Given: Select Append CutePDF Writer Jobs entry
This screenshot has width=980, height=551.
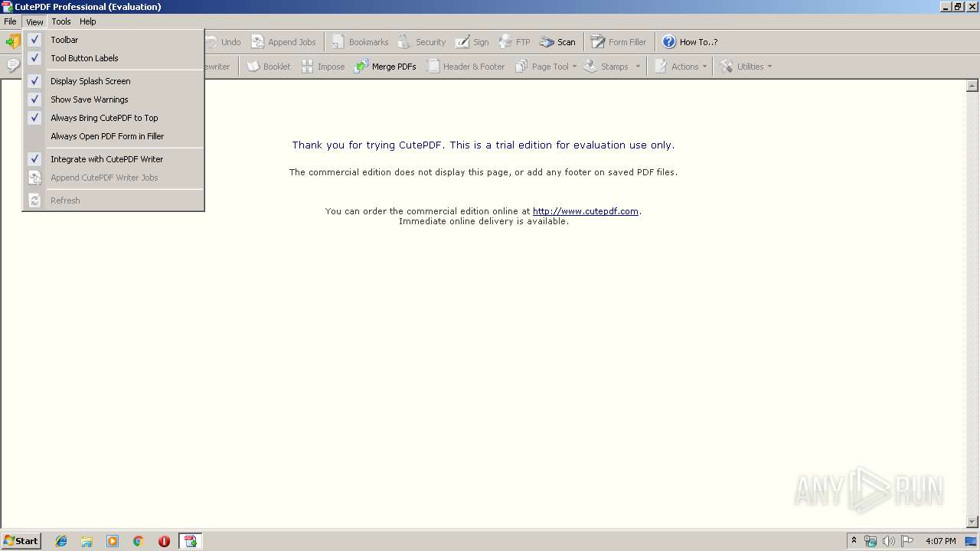Looking at the screenshot, I should pos(113,178).
